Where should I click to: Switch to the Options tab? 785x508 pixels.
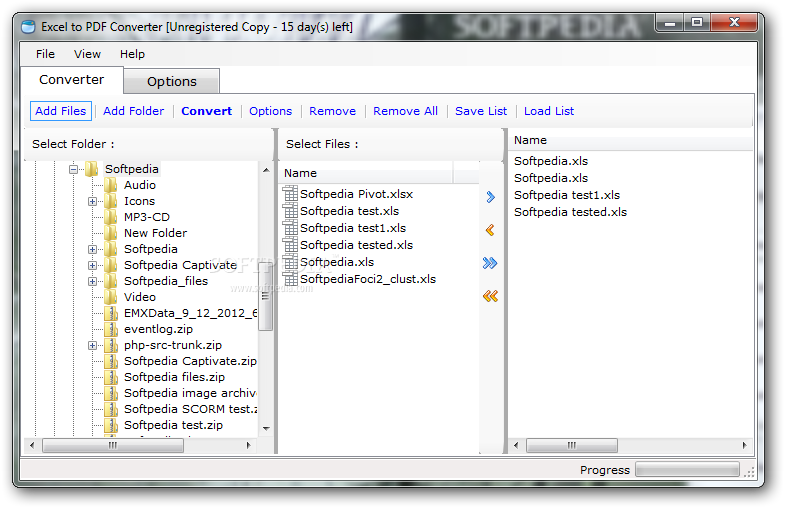pos(172,82)
